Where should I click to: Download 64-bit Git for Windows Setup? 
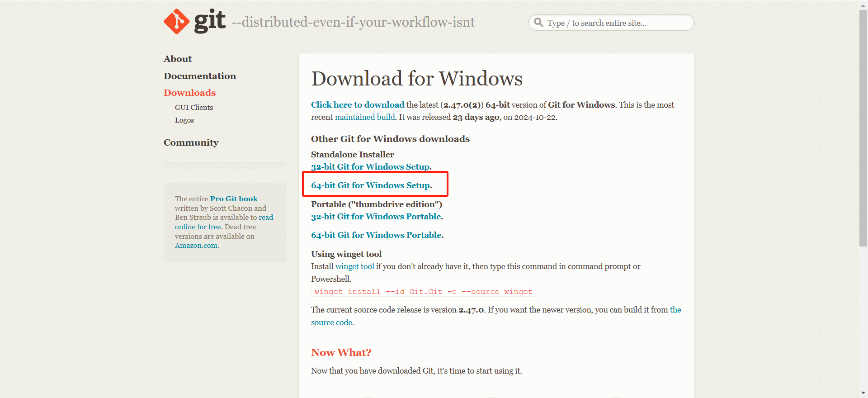coord(371,185)
